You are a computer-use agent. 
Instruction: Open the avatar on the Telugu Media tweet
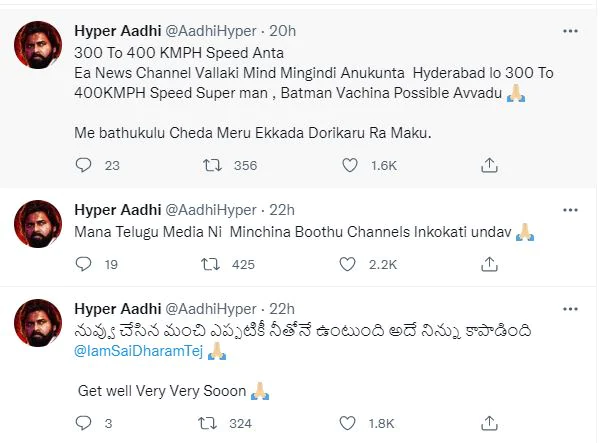[39, 225]
